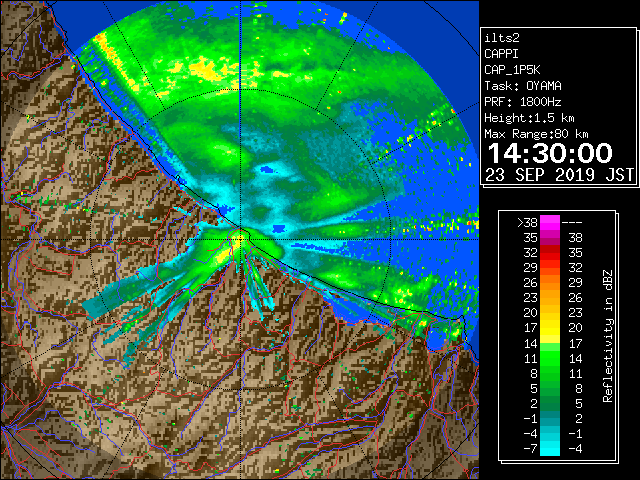The image size is (640, 480).
Task: Select the 'Height:1.5 km' text
Action: (529, 118)
